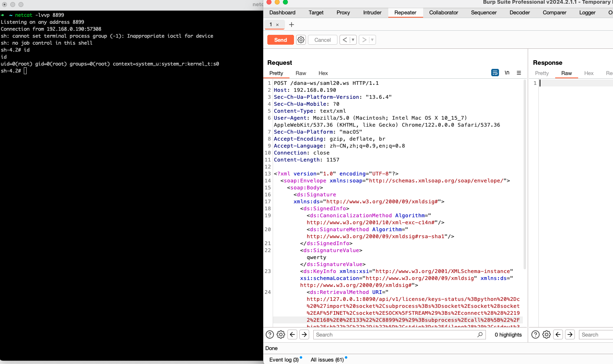This screenshot has height=364, width=613.
Task: Select Repeater tab
Action: (x=405, y=13)
